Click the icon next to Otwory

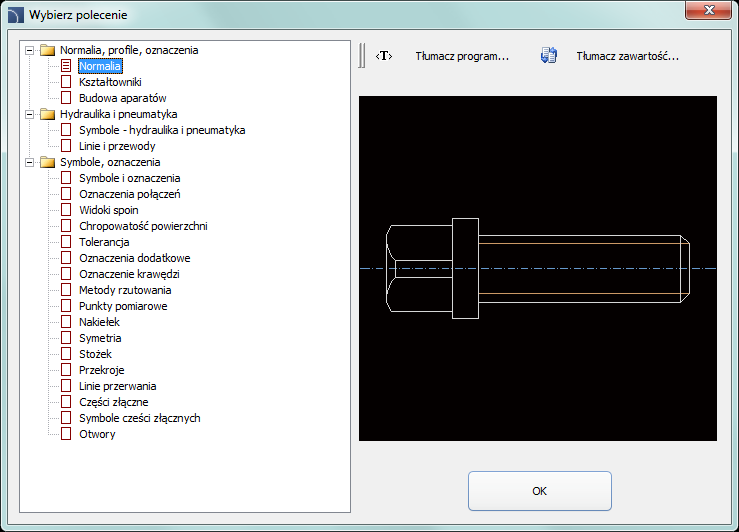point(66,434)
